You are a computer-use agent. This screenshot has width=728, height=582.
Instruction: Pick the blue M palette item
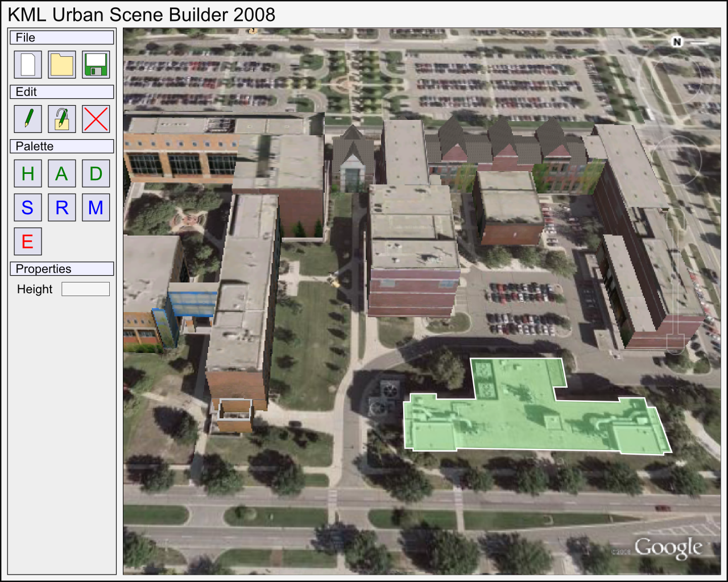[x=96, y=207]
